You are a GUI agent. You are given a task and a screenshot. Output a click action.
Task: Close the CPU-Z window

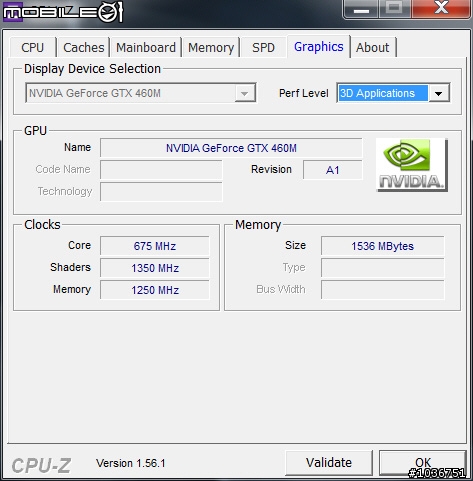[x=441, y=8]
